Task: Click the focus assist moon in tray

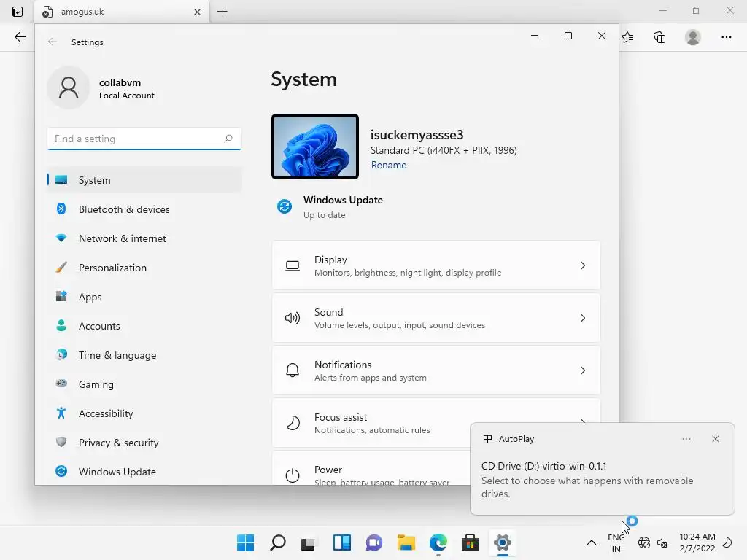Action: tap(727, 542)
